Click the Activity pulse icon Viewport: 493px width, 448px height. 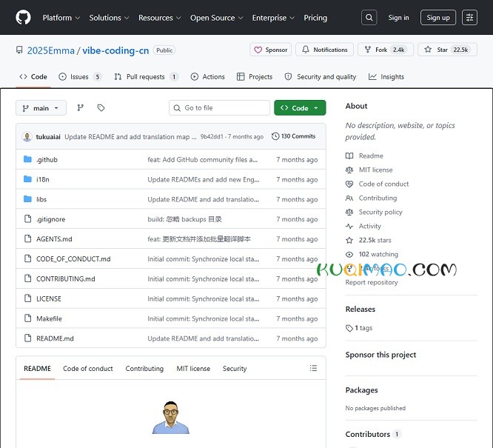coord(349,226)
